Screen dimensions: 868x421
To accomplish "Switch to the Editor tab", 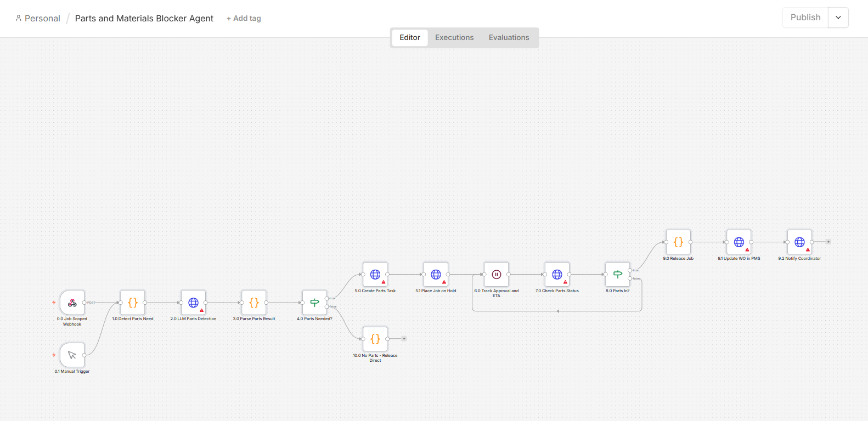I will coord(410,38).
